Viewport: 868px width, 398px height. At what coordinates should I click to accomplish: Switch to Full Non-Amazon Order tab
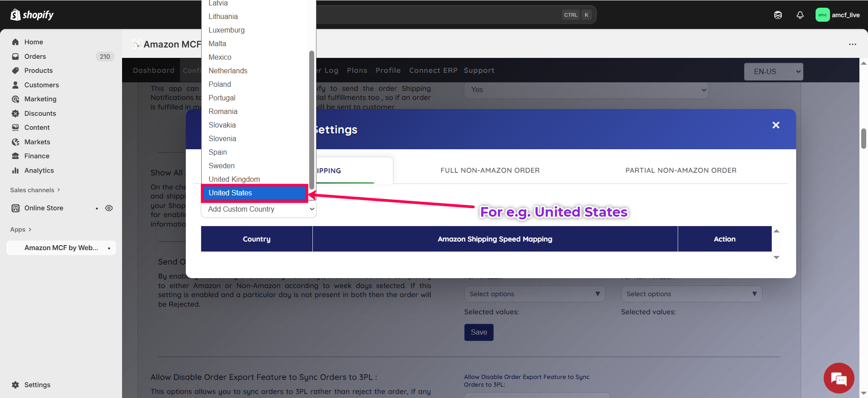coord(490,171)
